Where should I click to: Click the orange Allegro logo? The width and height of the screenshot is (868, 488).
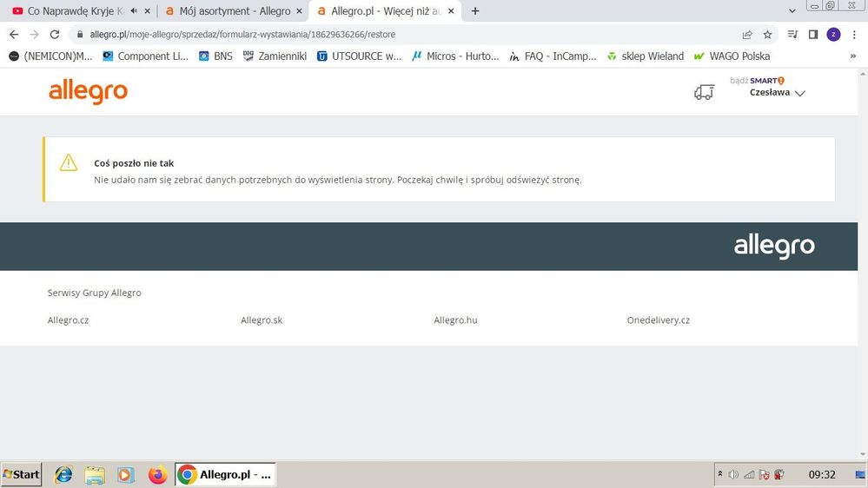click(88, 92)
